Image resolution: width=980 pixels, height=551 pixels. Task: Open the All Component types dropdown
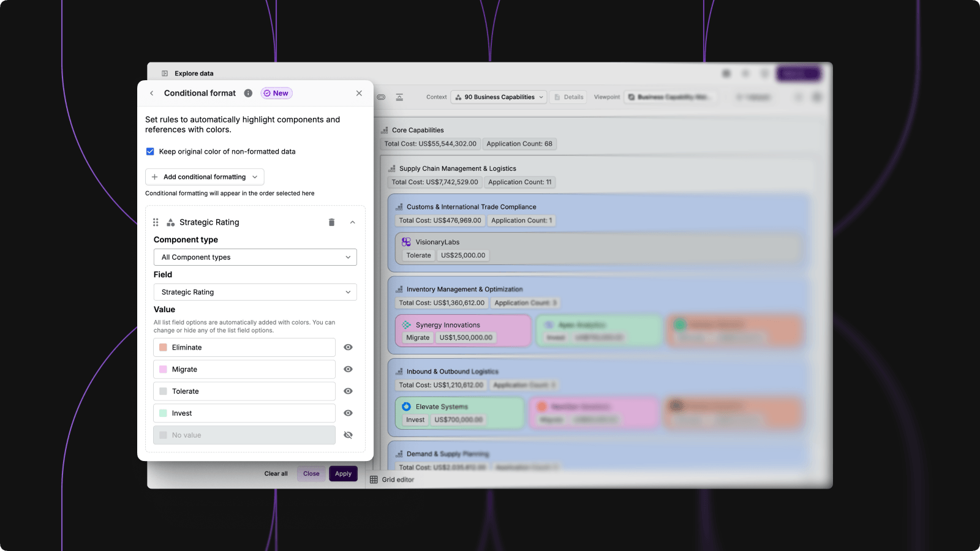pos(255,258)
